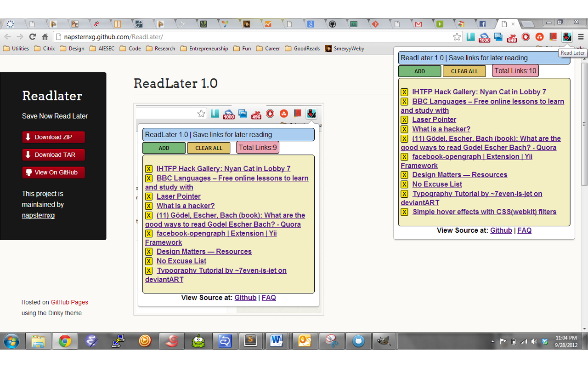Viewport: 588px width, 368px height.
Task: Open the Code bookmarks folder
Action: tap(130, 48)
